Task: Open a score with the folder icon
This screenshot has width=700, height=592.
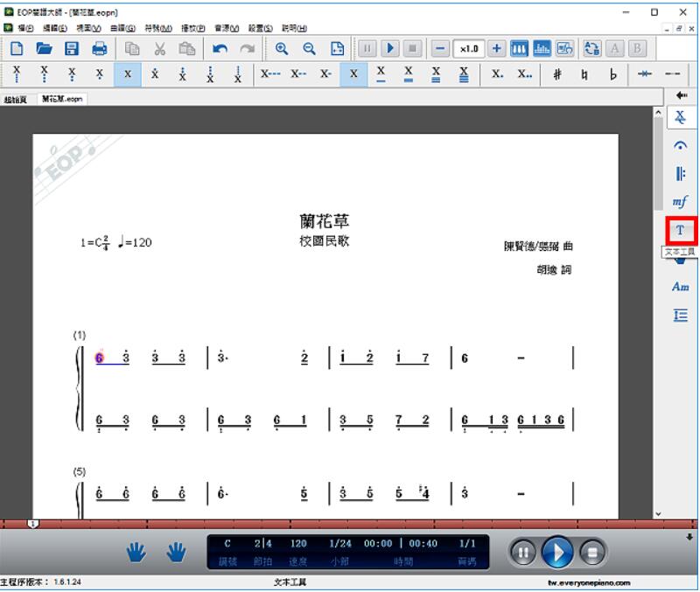Action: [44, 48]
